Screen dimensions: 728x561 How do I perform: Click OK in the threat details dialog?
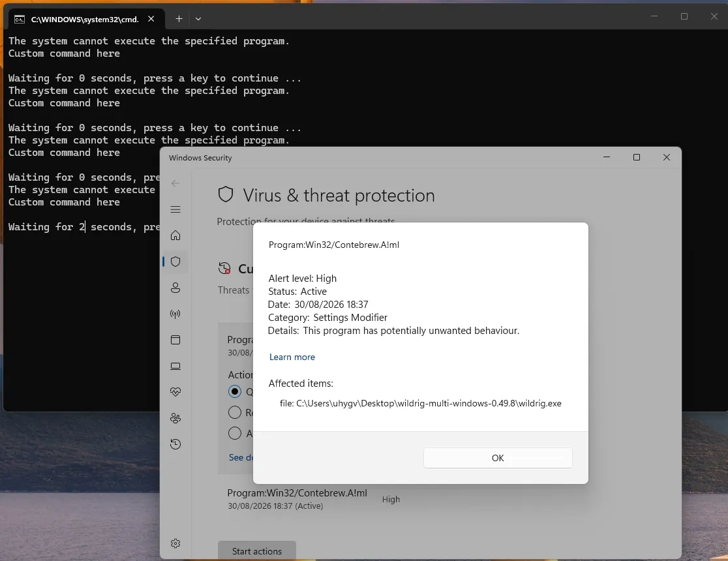point(497,458)
